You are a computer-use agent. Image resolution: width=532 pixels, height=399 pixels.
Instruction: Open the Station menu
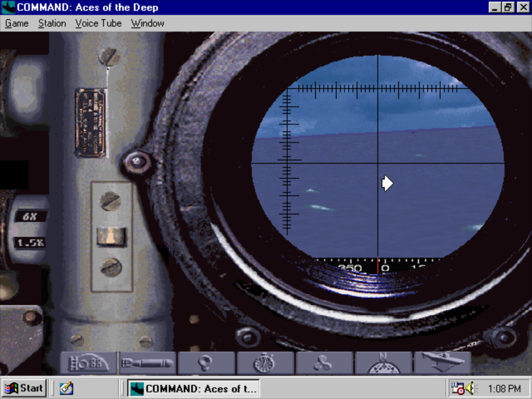coord(52,23)
